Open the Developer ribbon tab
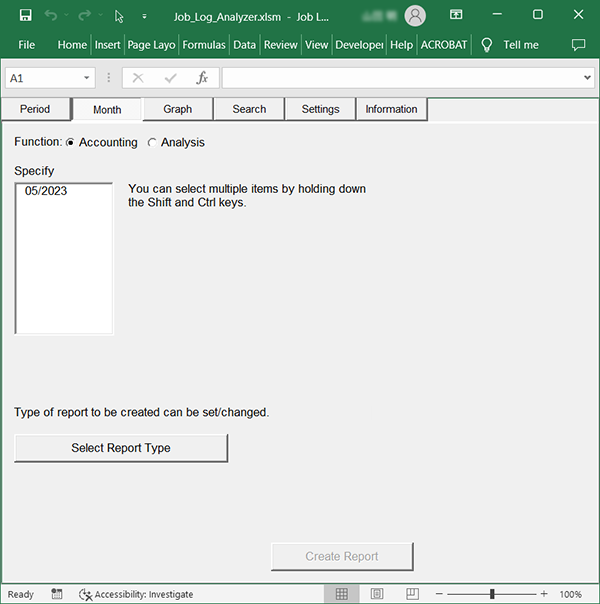600x604 pixels. [x=359, y=45]
